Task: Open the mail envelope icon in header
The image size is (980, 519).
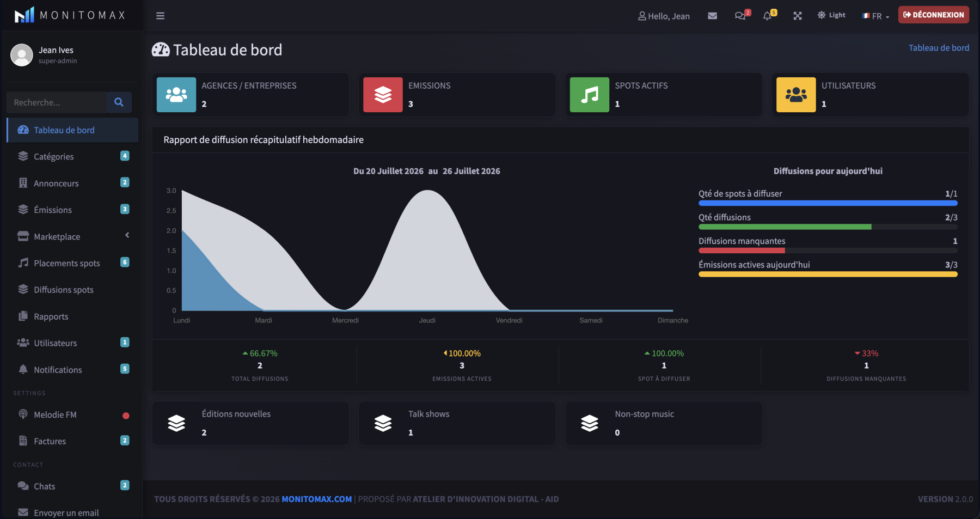Action: click(712, 16)
